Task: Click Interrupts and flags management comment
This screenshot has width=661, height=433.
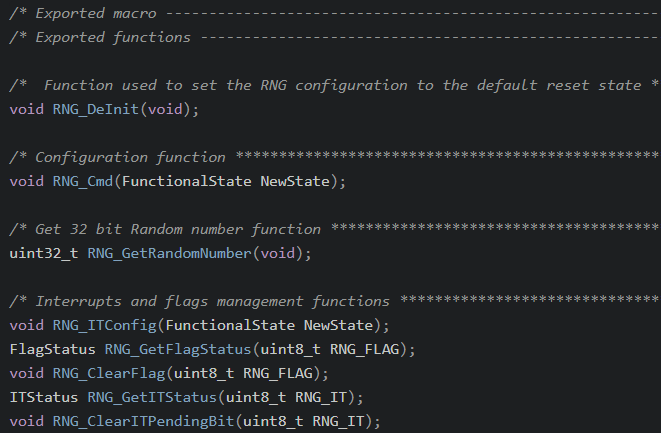Action: [x=335, y=302]
